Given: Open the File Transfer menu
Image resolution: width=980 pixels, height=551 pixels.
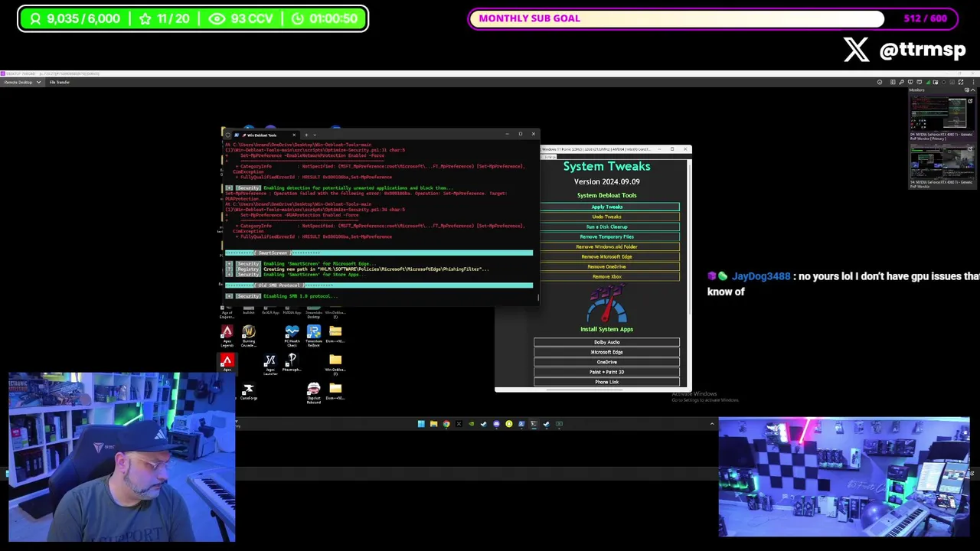Looking at the screenshot, I should (59, 82).
